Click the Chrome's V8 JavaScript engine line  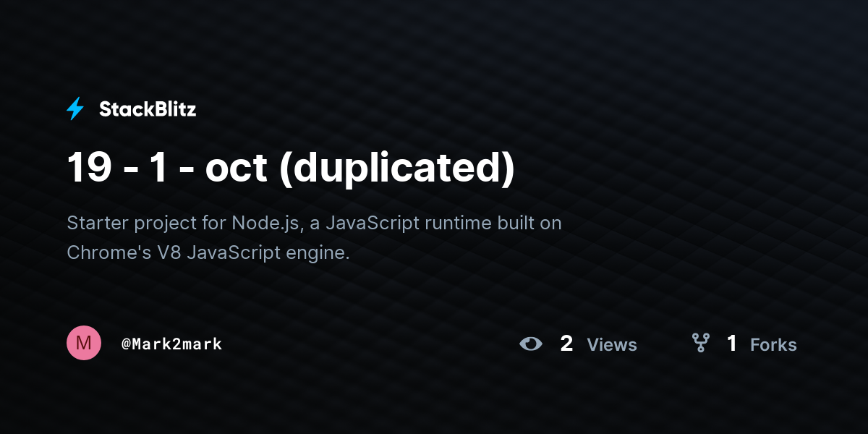pyautogui.click(x=208, y=253)
